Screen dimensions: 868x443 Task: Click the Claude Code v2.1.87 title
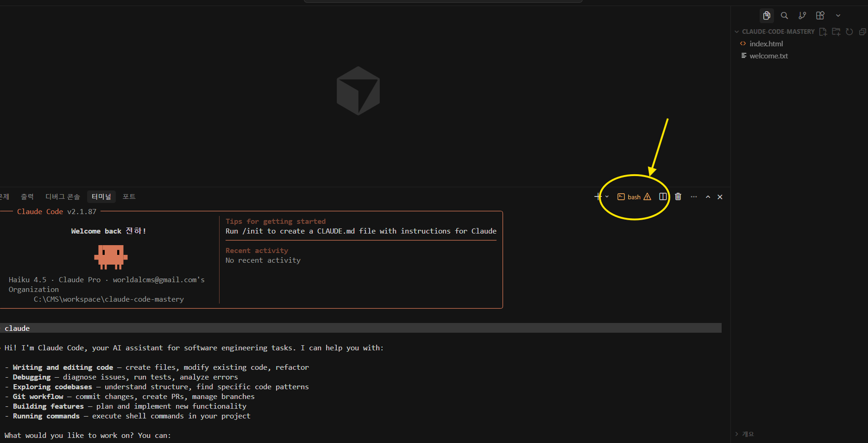coord(57,212)
